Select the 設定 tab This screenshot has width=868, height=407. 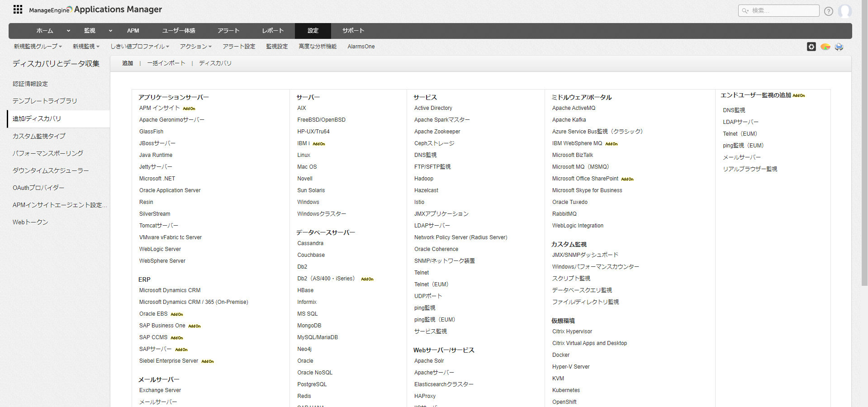click(x=313, y=31)
